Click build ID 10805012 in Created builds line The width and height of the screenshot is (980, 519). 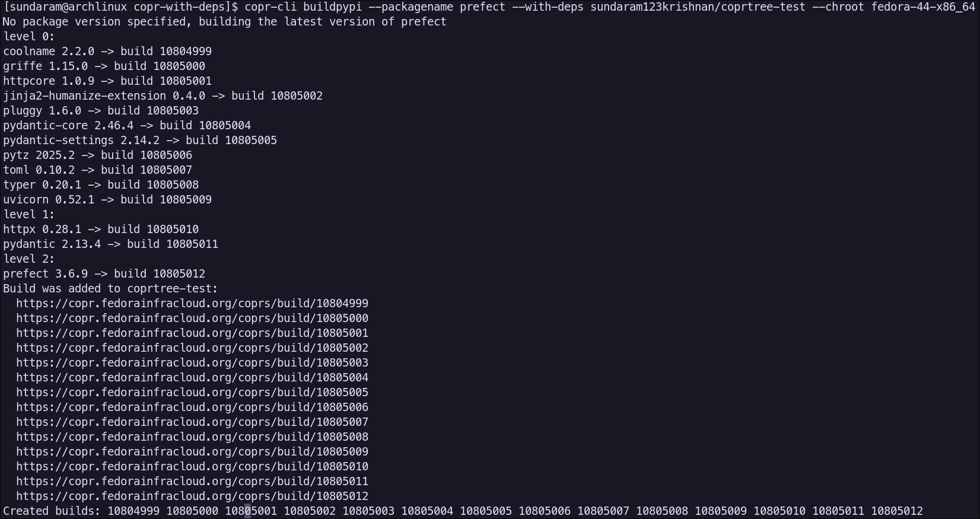pos(897,511)
